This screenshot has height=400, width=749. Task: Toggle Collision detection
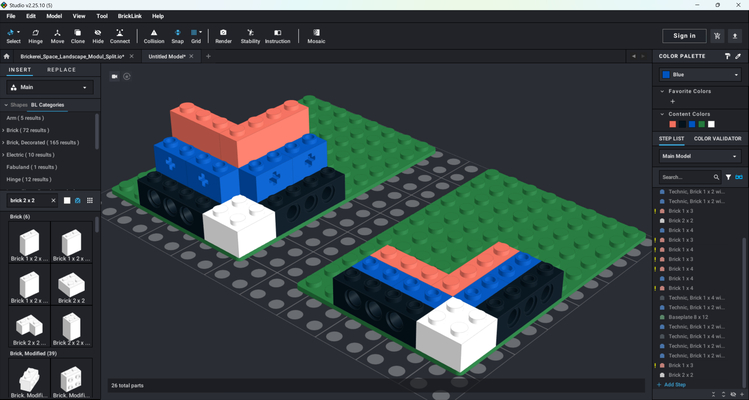point(154,36)
